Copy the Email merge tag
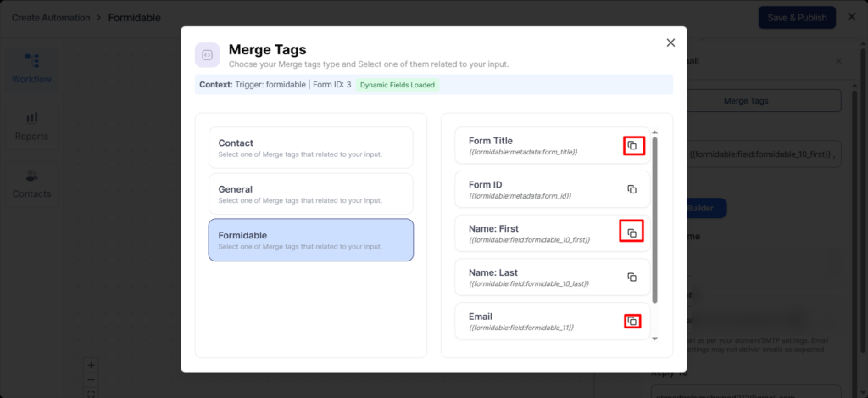The height and width of the screenshot is (398, 868). coord(632,322)
